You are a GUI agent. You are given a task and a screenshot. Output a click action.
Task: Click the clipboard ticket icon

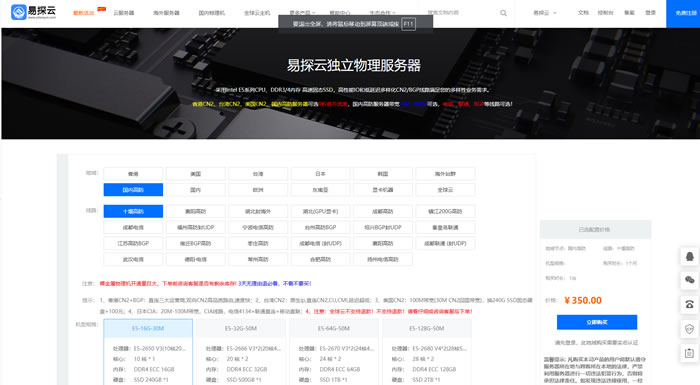coord(689,353)
